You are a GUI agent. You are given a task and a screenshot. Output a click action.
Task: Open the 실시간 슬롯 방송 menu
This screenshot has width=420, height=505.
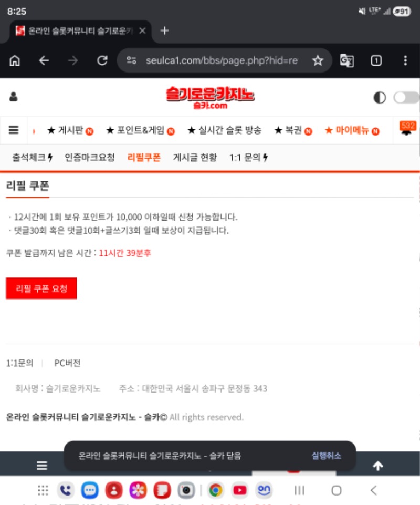[x=224, y=131]
